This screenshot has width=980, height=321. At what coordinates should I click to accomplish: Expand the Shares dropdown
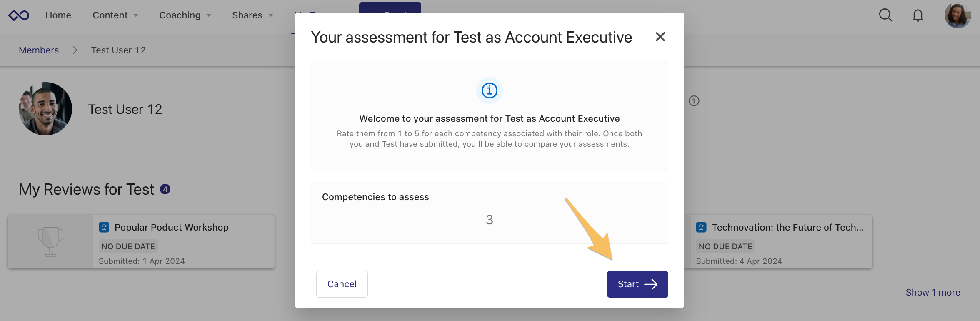pyautogui.click(x=252, y=15)
